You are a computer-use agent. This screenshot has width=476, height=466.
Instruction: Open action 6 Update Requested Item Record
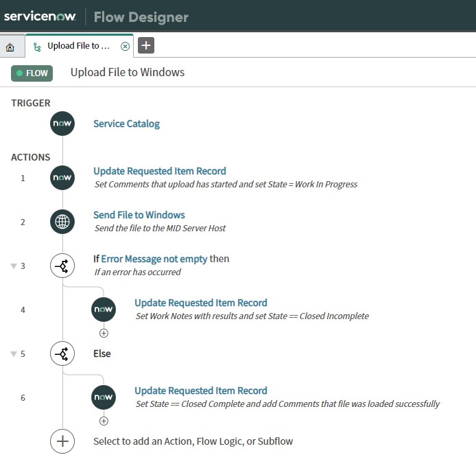click(201, 391)
